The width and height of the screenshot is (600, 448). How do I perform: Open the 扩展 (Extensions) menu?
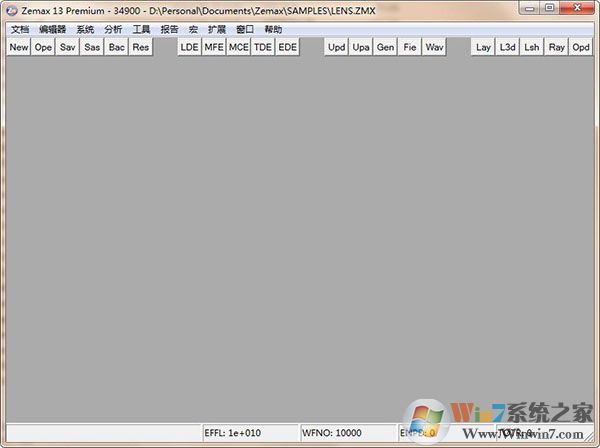[217, 29]
